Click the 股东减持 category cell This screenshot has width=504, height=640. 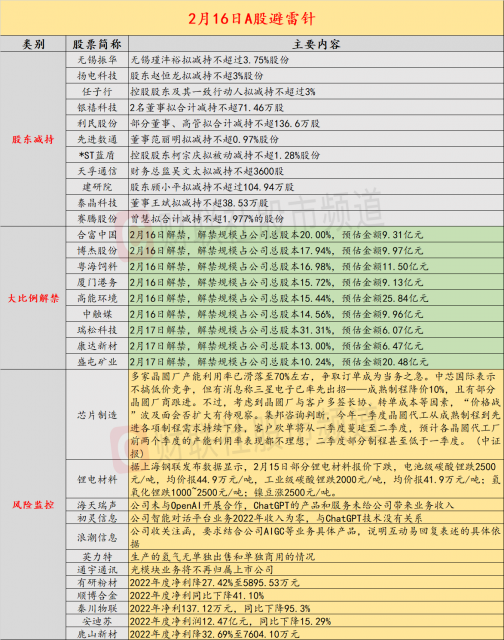click(x=33, y=139)
